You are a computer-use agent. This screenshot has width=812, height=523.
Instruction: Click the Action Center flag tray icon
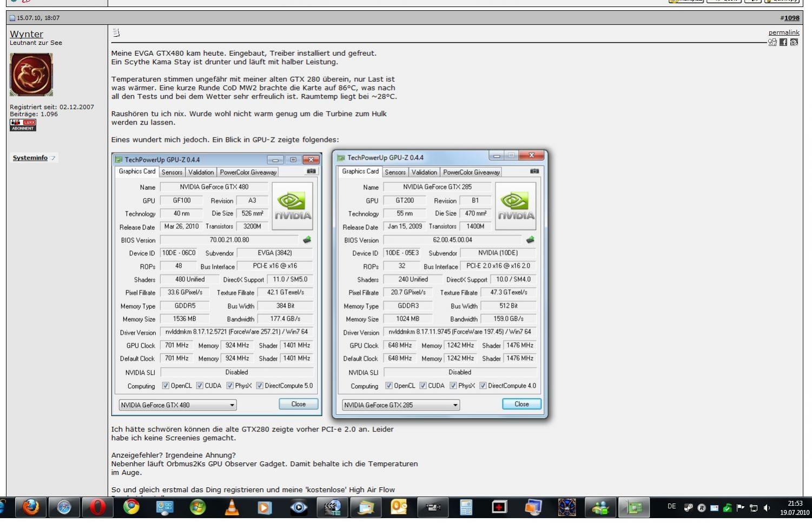point(741,507)
